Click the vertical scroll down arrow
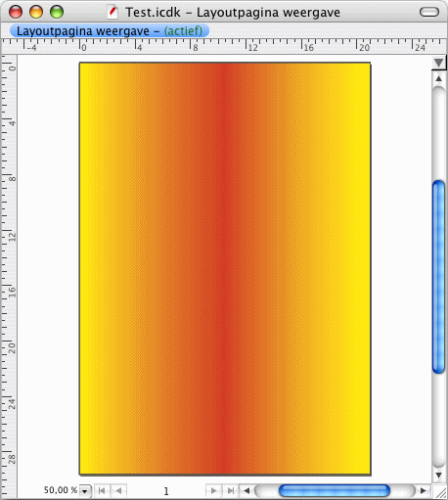Screen dimensions: 448x500 point(439,475)
